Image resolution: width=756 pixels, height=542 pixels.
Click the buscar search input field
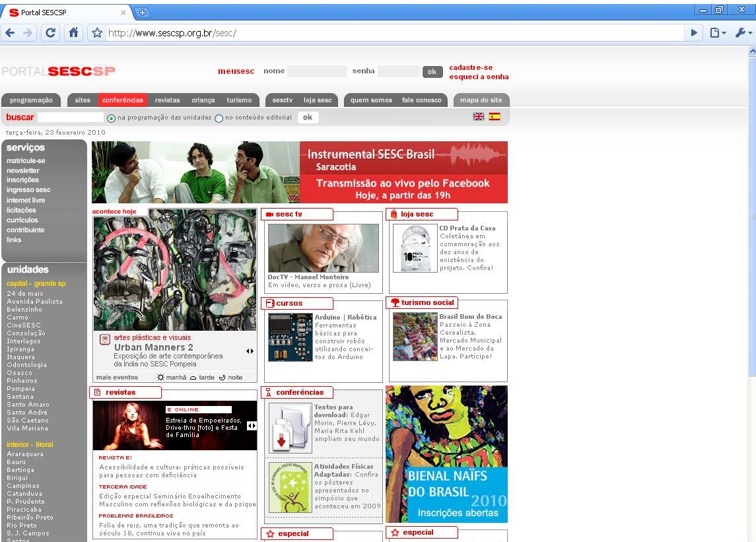[x=71, y=117]
